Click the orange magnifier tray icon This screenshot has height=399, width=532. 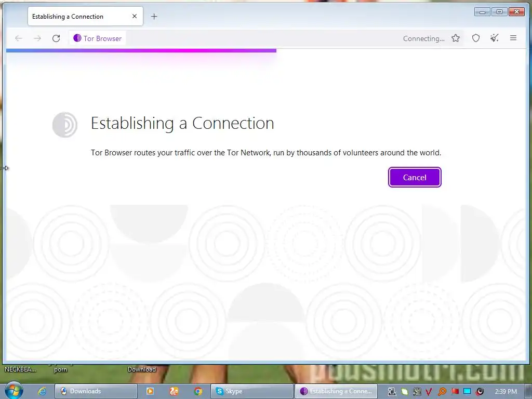[x=442, y=392]
